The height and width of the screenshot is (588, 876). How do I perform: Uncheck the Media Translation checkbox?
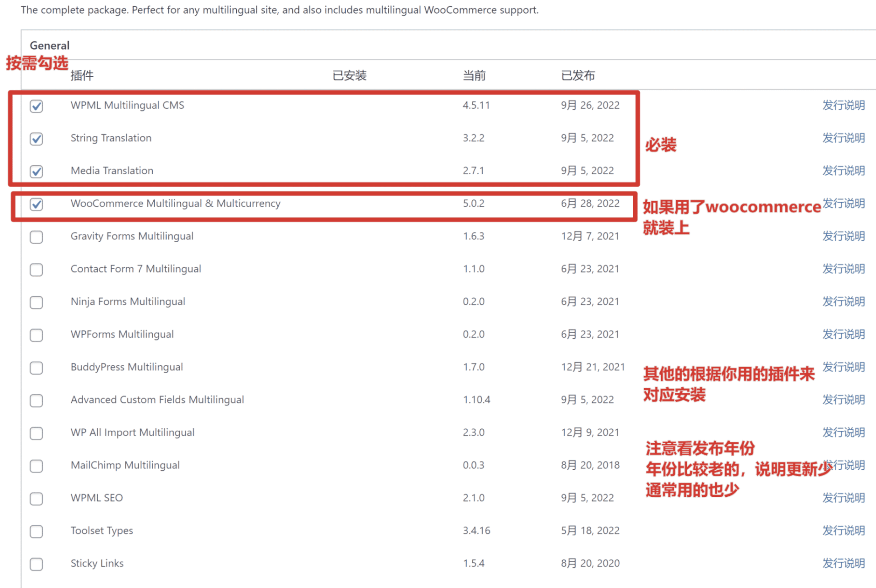[36, 172]
